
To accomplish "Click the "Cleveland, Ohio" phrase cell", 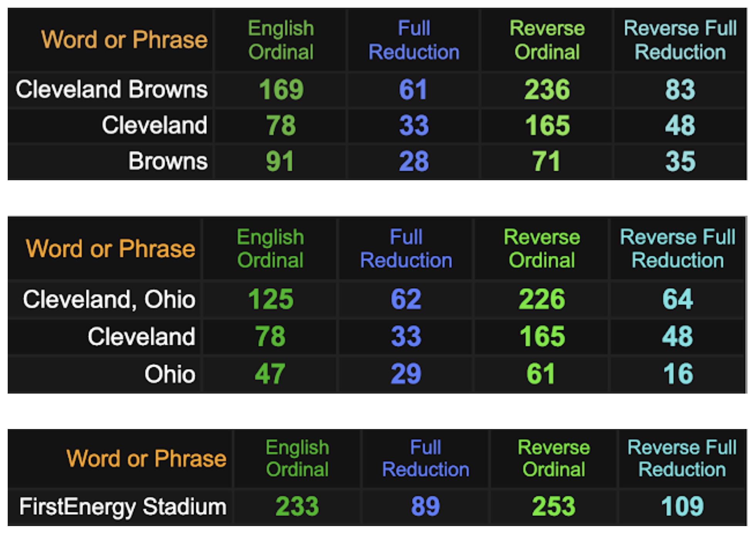I will [109, 299].
